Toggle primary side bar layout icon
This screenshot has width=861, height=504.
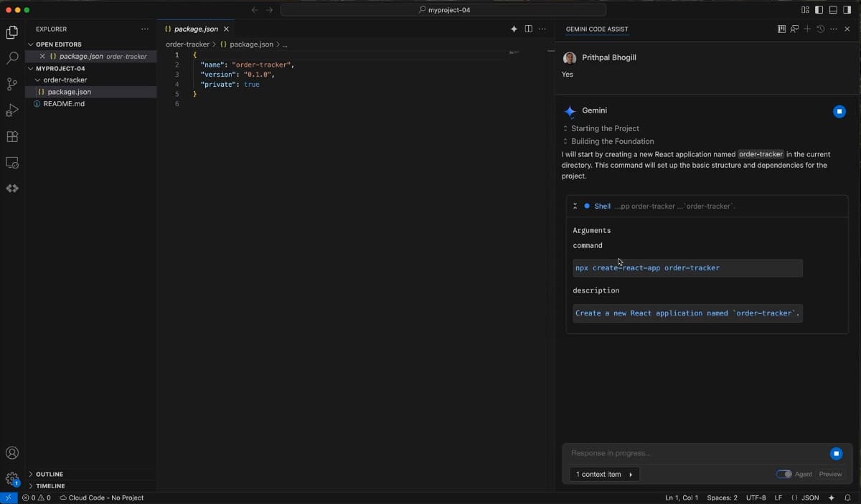coord(819,10)
